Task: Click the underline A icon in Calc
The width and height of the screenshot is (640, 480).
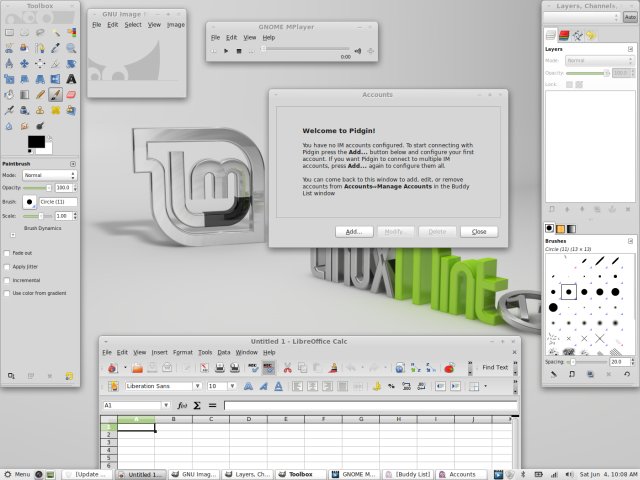Action: click(x=278, y=386)
